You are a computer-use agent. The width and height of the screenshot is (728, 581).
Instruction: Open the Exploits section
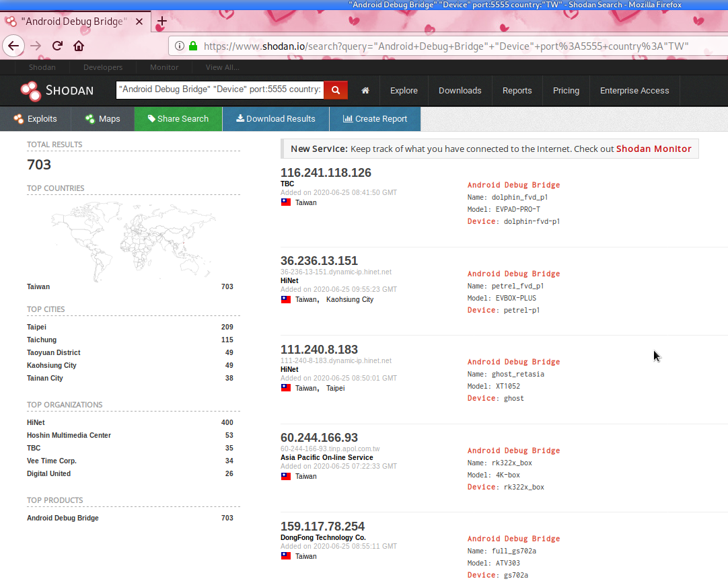[x=35, y=119]
